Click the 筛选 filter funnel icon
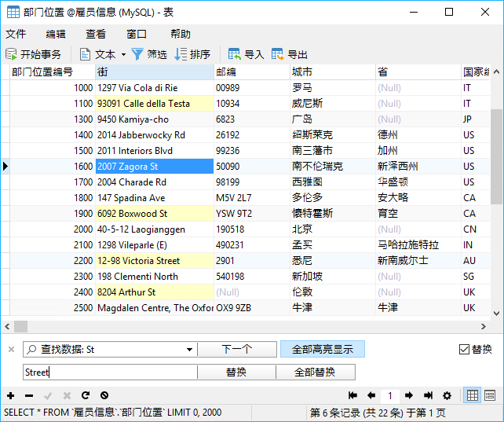The image size is (504, 422). point(137,54)
